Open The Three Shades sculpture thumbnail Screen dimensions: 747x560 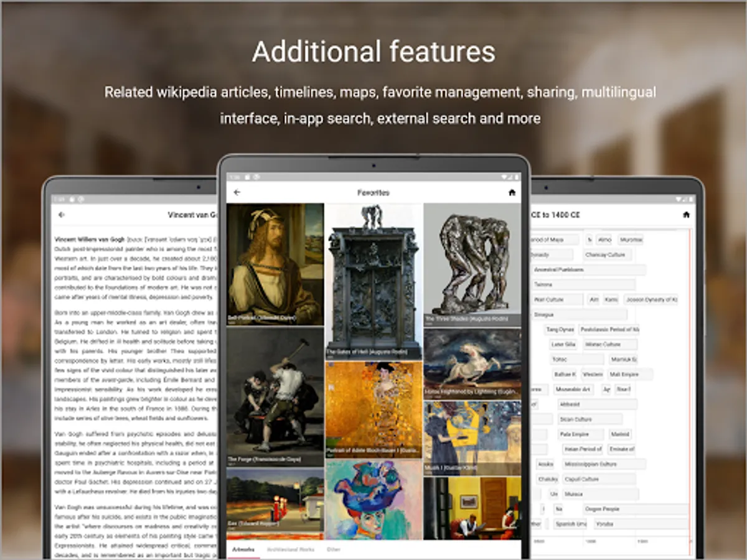click(472, 265)
